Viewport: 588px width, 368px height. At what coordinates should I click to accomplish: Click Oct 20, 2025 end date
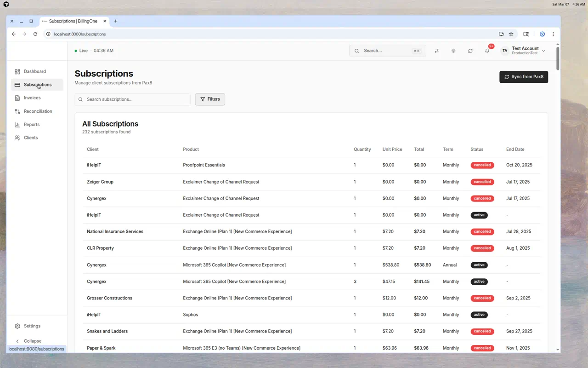tap(519, 165)
